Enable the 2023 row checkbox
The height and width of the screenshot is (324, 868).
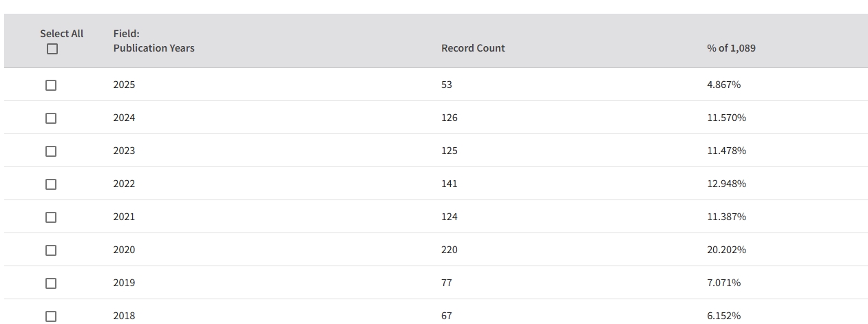tap(51, 151)
